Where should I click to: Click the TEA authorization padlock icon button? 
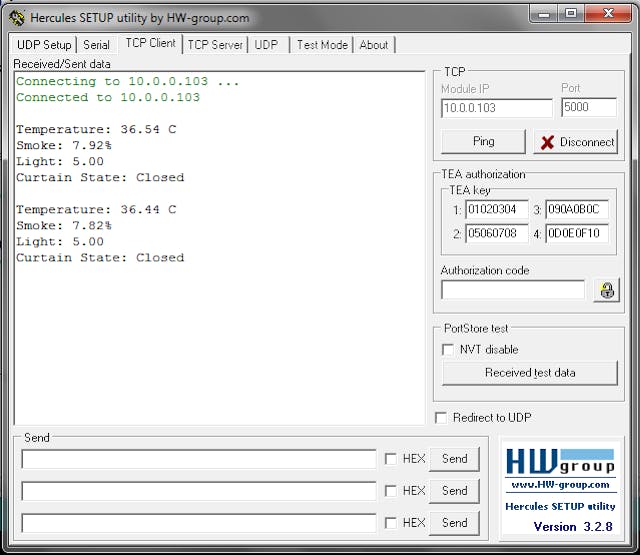(607, 290)
